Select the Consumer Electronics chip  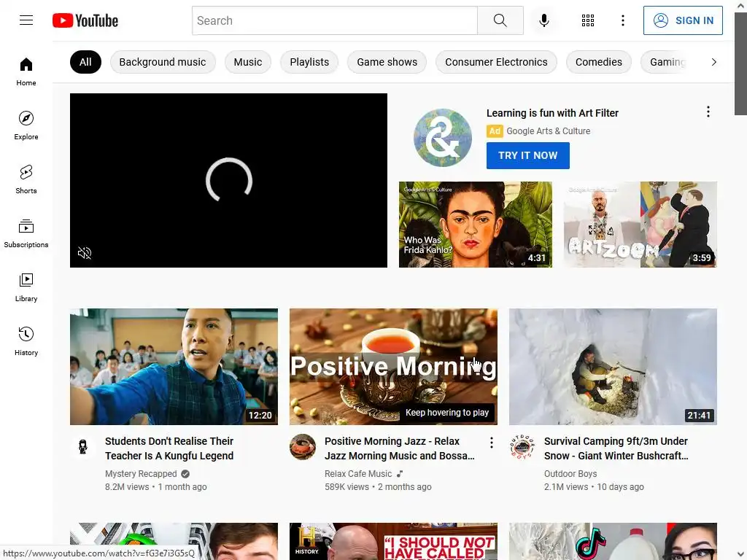coord(496,62)
